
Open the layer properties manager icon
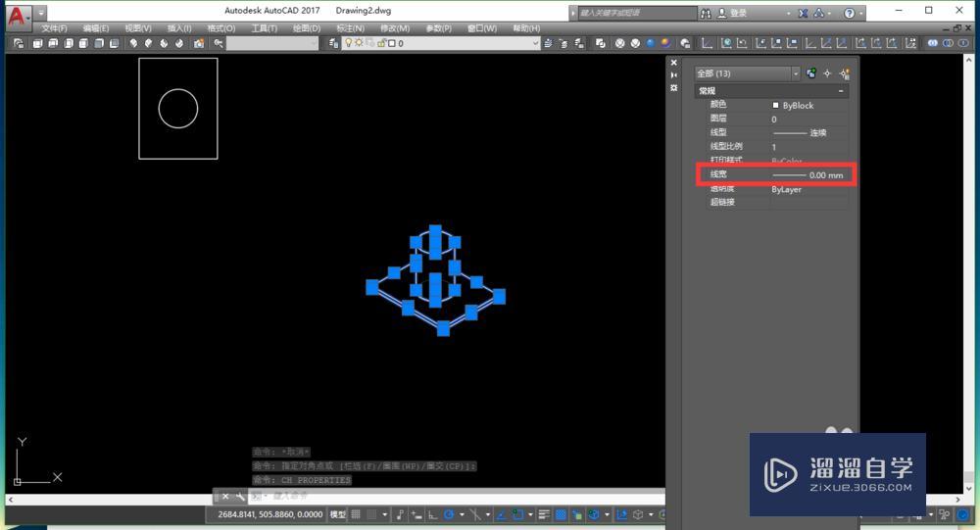point(333,43)
